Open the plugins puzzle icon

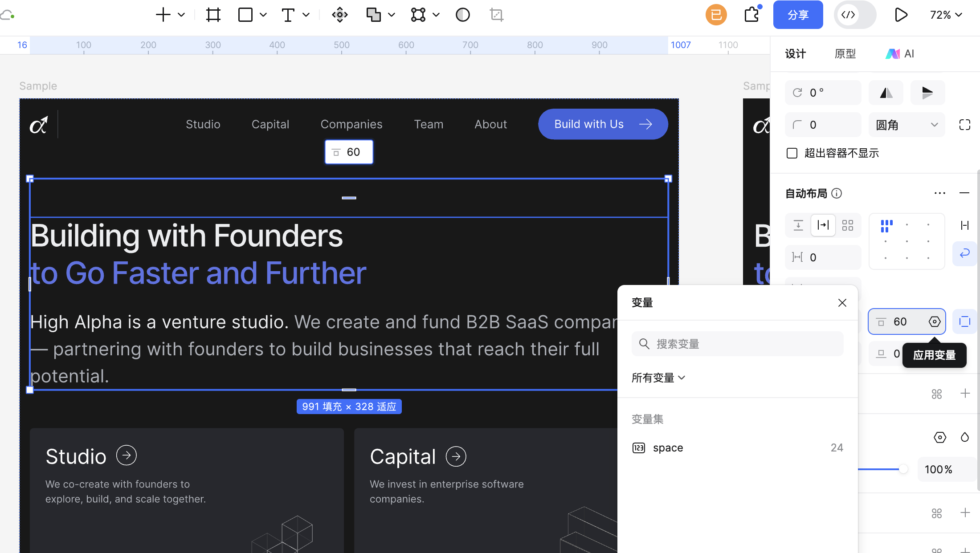[x=751, y=15]
